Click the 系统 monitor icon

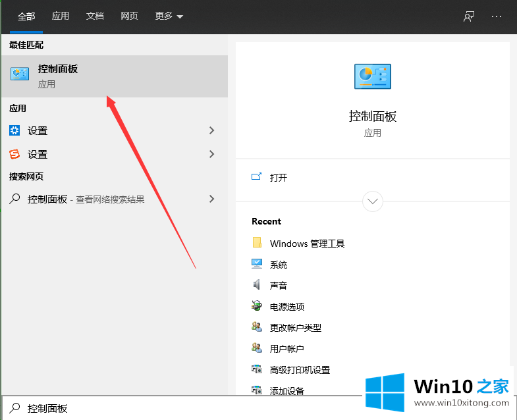click(x=257, y=264)
